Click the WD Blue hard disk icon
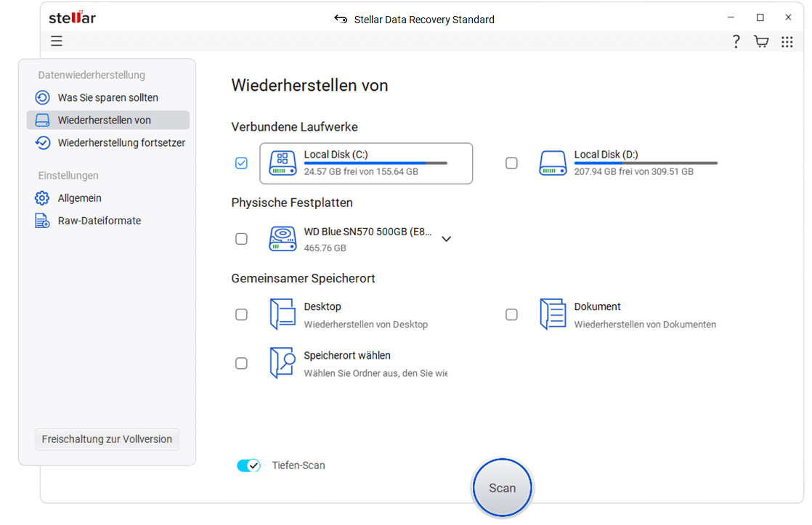 (x=283, y=238)
